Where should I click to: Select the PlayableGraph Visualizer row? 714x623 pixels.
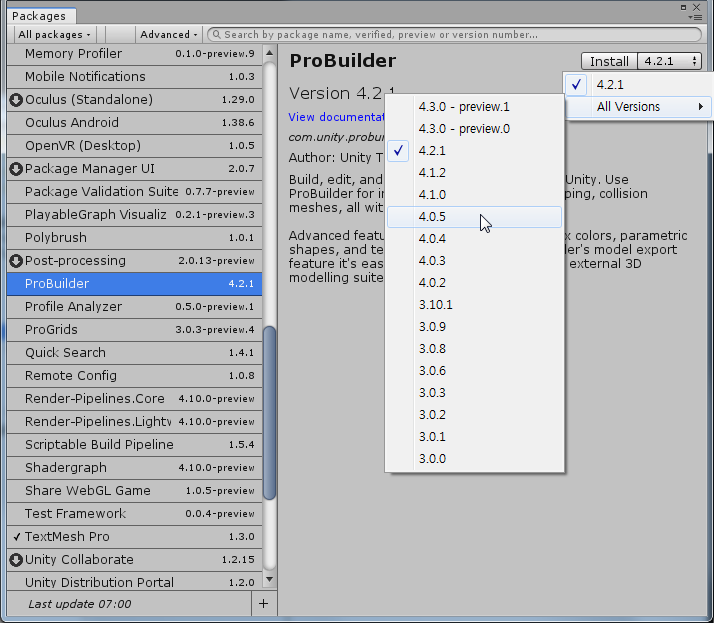pos(134,214)
